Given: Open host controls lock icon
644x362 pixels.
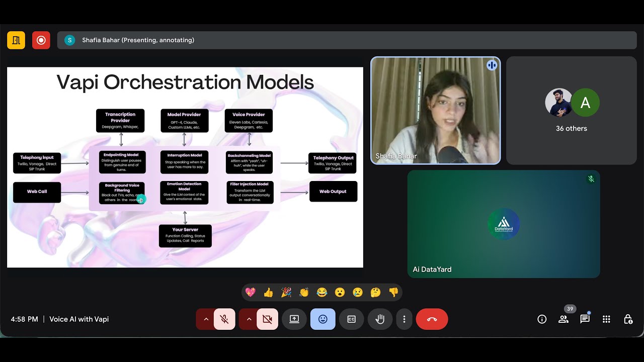Looking at the screenshot, I should [628, 319].
